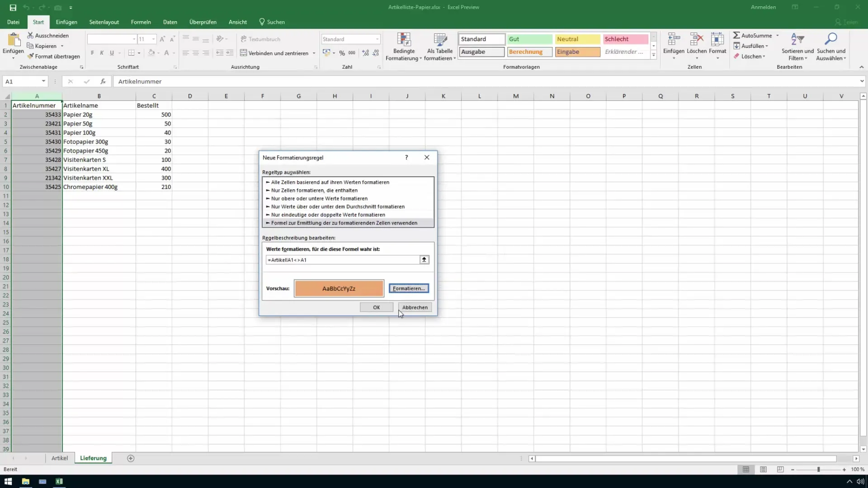Viewport: 868px width, 488px height.
Task: Click the horizontal scrollbar track
Action: (686, 458)
